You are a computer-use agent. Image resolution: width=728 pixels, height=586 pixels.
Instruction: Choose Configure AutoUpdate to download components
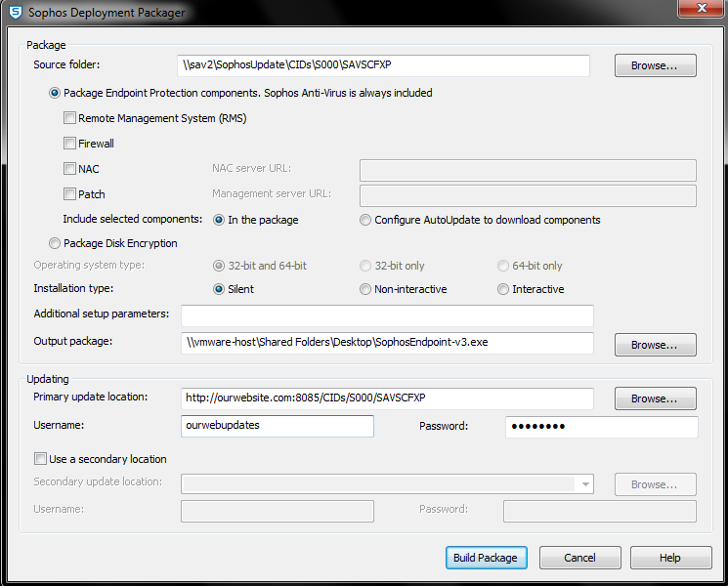coord(365,220)
